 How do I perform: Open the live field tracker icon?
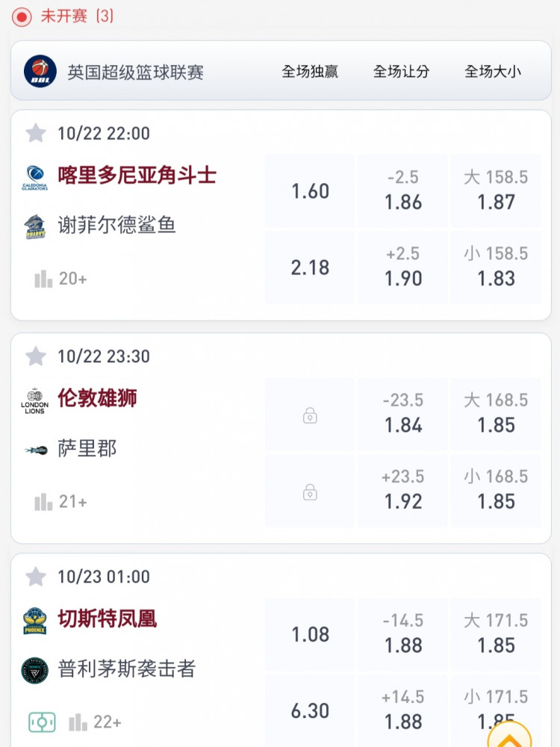click(42, 722)
